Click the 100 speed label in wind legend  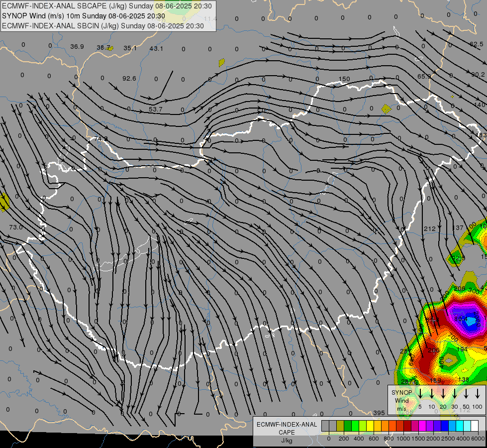tap(478, 407)
